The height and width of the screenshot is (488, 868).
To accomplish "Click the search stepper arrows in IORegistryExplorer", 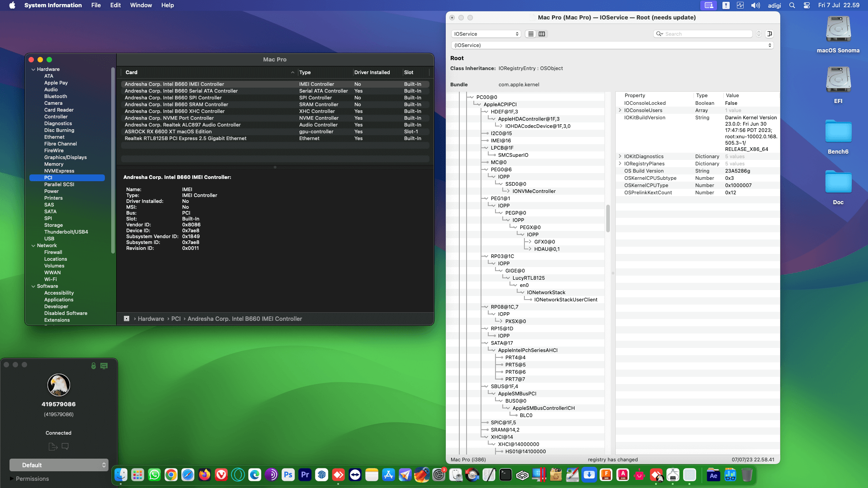I will (759, 34).
